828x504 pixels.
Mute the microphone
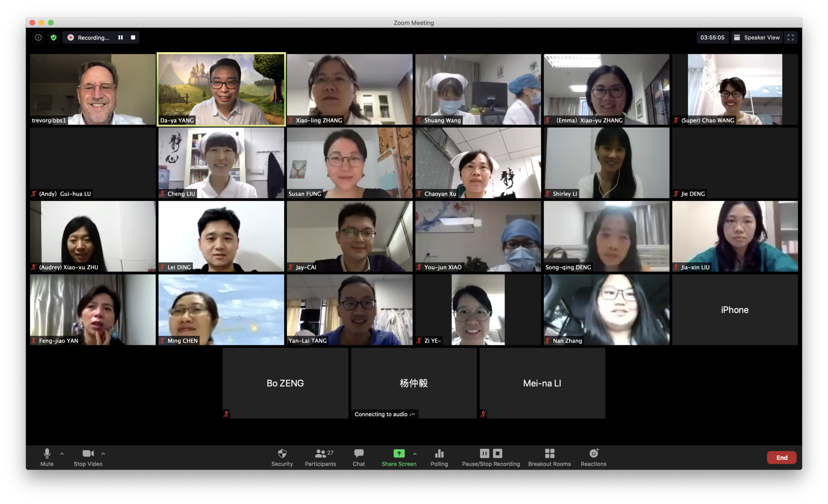(x=47, y=457)
